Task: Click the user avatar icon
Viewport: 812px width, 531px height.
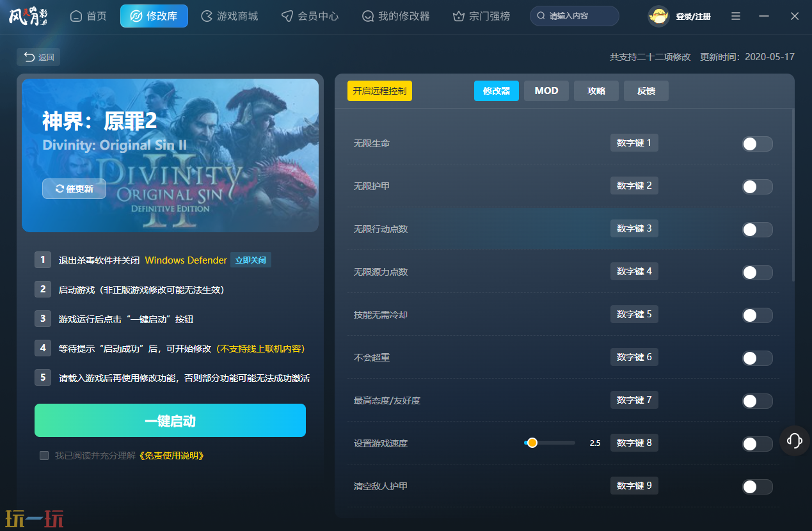Action: coord(658,16)
